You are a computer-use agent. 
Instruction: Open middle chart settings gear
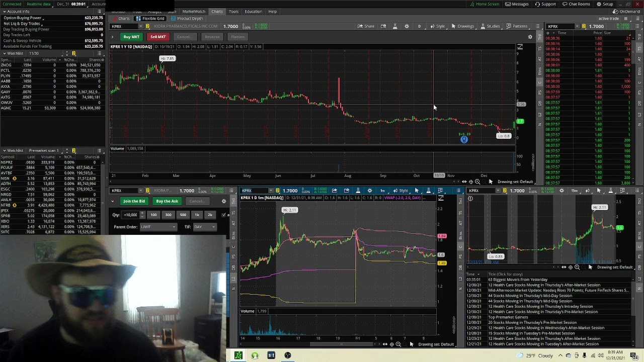370,191
